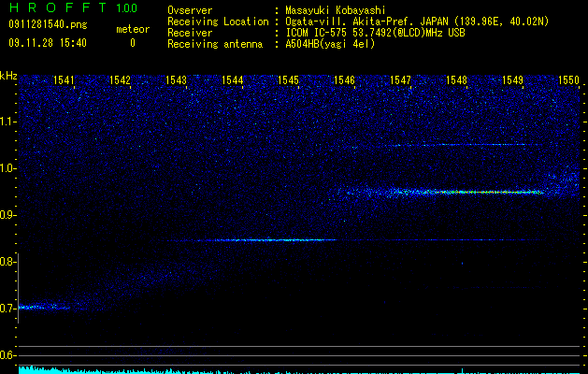Click the cyan signal level bar
The image size is (588, 374).
click(x=300, y=370)
